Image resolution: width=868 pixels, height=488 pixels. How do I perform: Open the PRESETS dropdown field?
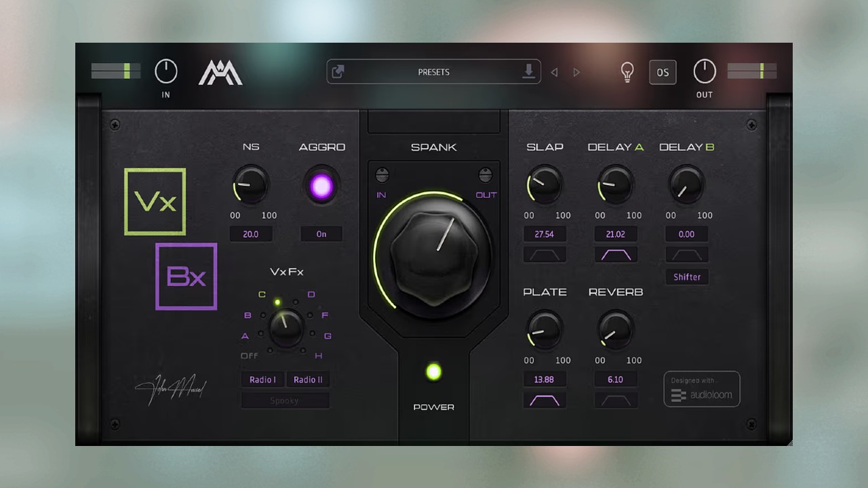(x=434, y=72)
